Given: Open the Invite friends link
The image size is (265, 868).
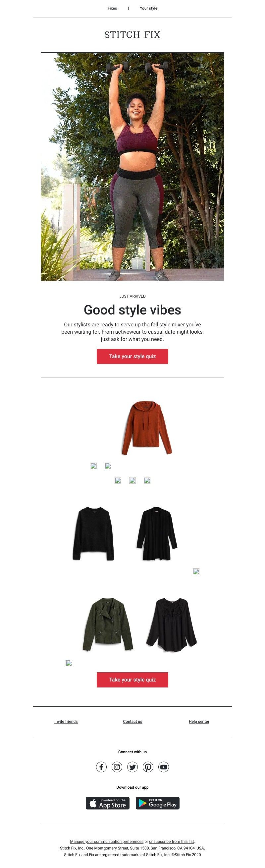Looking at the screenshot, I should [66, 722].
